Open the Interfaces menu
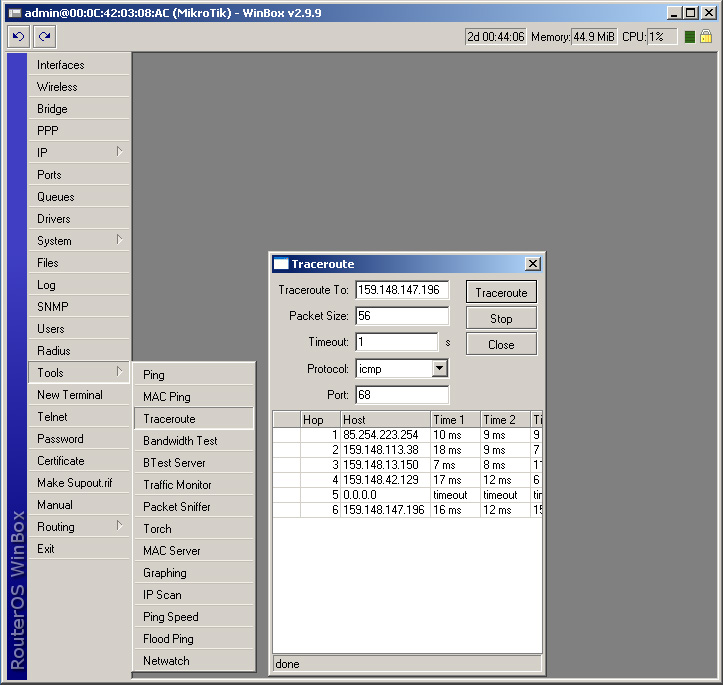 pos(79,65)
